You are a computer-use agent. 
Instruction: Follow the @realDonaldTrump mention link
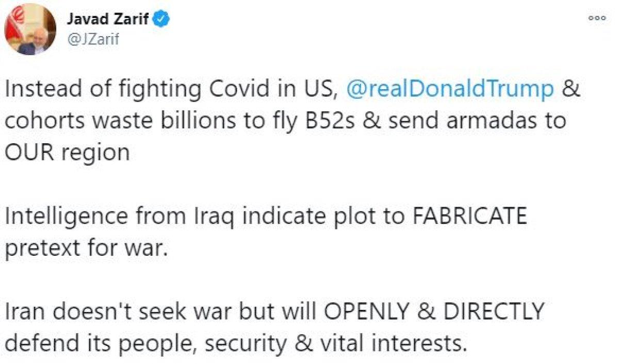[450, 89]
